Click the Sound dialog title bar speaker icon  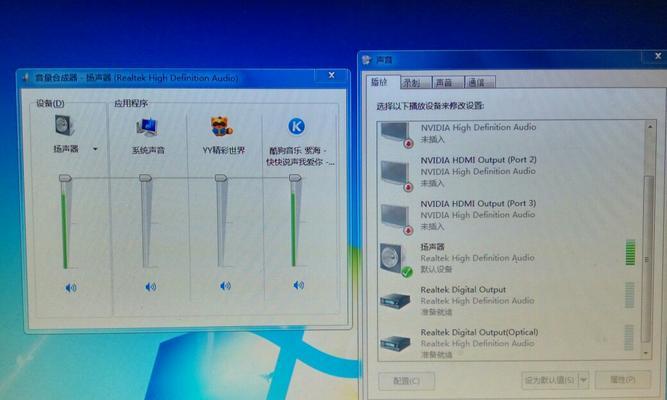click(x=367, y=60)
